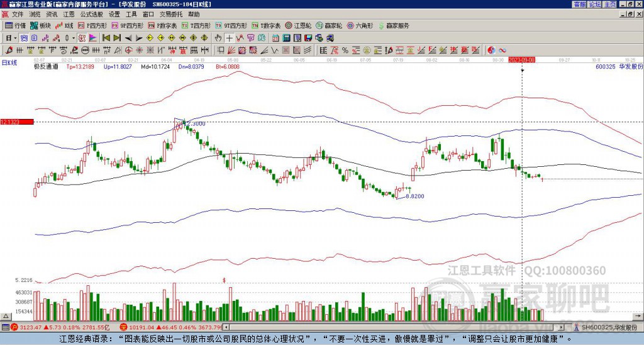Click the save diskette icon
Screen dimensions: 644x345
(308, 38)
